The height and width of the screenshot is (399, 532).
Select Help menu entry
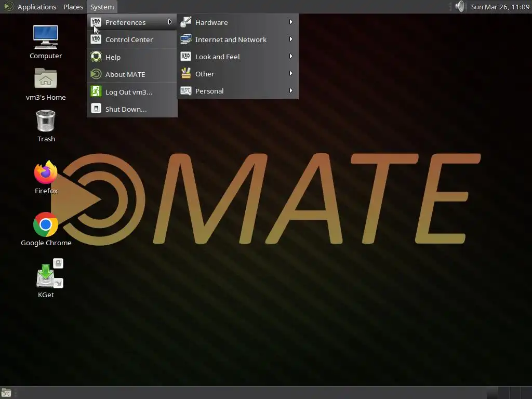pos(132,57)
